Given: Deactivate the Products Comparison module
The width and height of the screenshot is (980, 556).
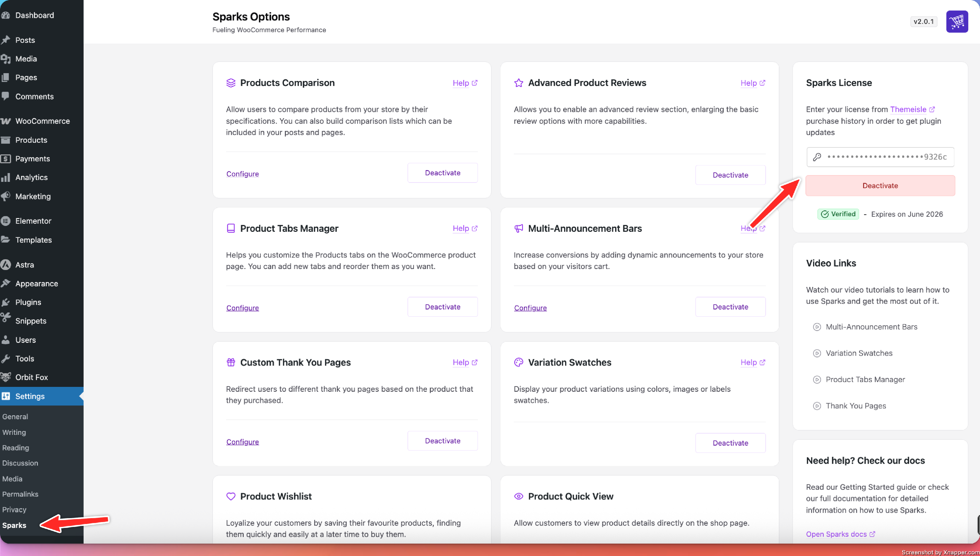Looking at the screenshot, I should pos(442,173).
